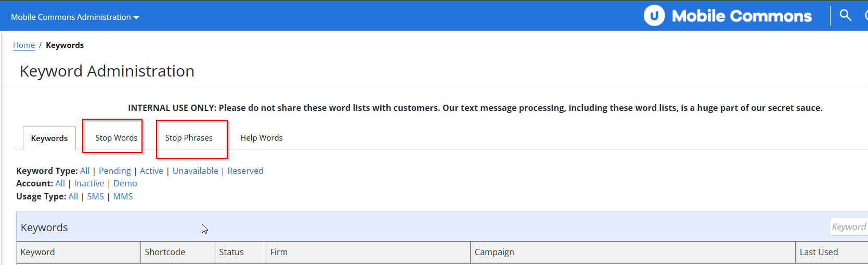
Task: Click the search magnifier icon
Action: pyautogui.click(x=845, y=15)
